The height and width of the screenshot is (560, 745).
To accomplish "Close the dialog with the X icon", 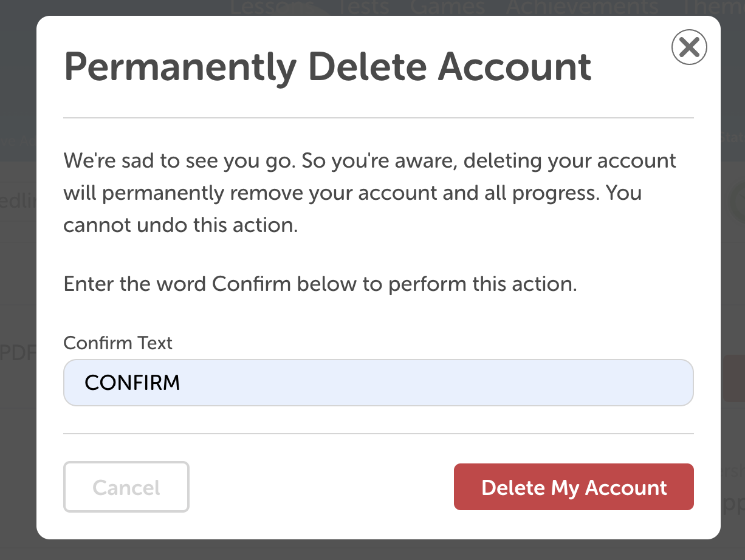I will [689, 47].
